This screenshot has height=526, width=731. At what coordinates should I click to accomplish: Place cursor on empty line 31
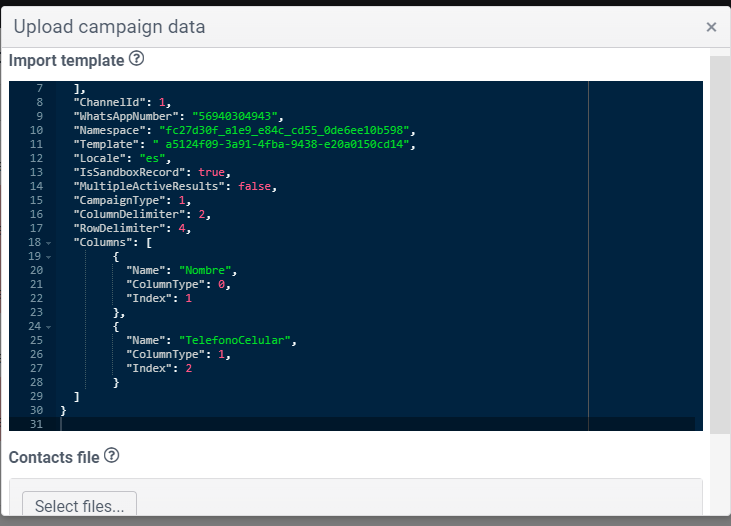378,424
